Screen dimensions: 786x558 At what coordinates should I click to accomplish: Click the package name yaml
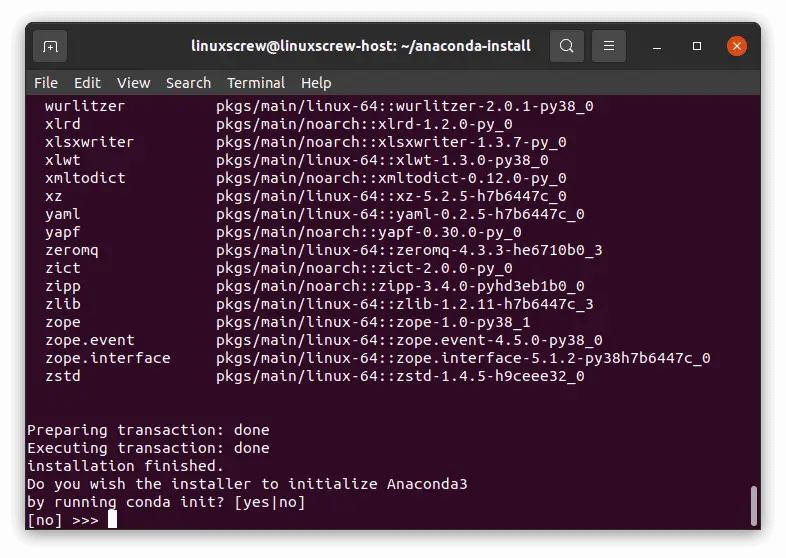click(63, 215)
